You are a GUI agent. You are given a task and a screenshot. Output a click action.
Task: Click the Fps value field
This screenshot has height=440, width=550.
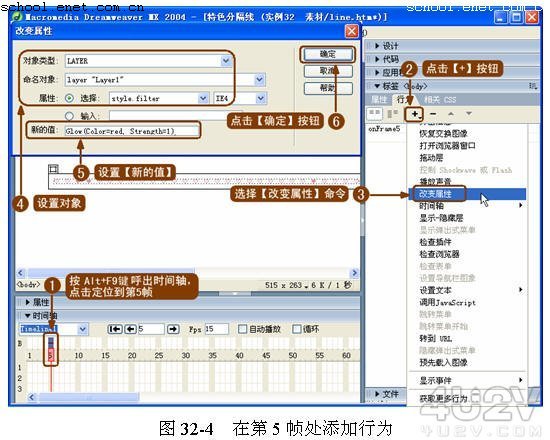216,329
